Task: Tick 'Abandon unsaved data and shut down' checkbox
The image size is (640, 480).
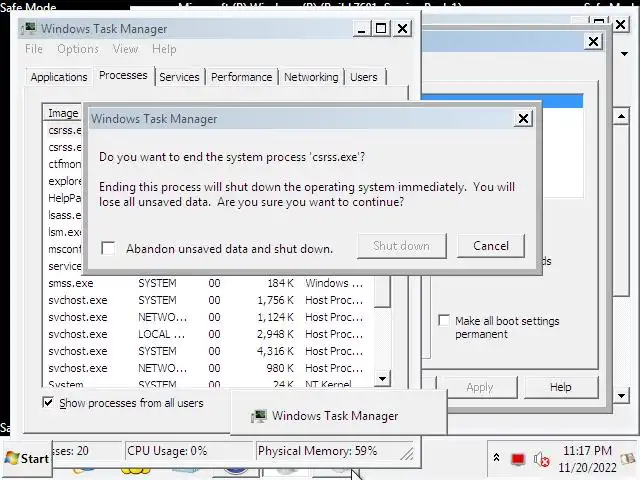Action: click(x=108, y=248)
